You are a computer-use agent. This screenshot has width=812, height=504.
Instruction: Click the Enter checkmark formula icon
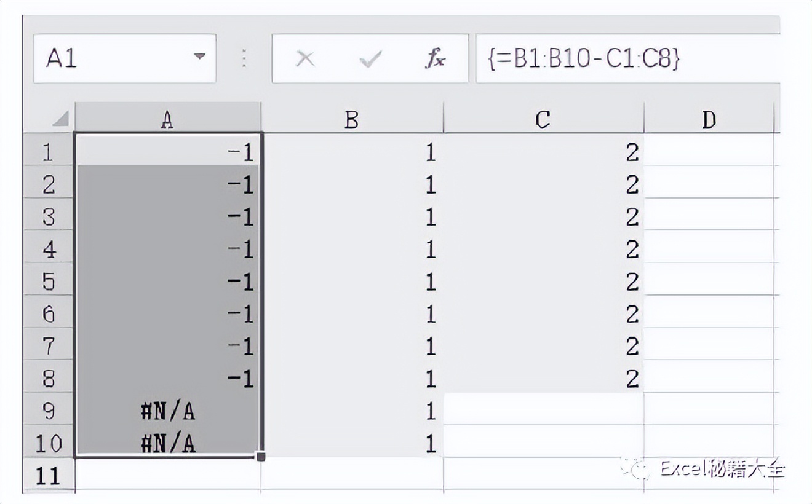371,59
